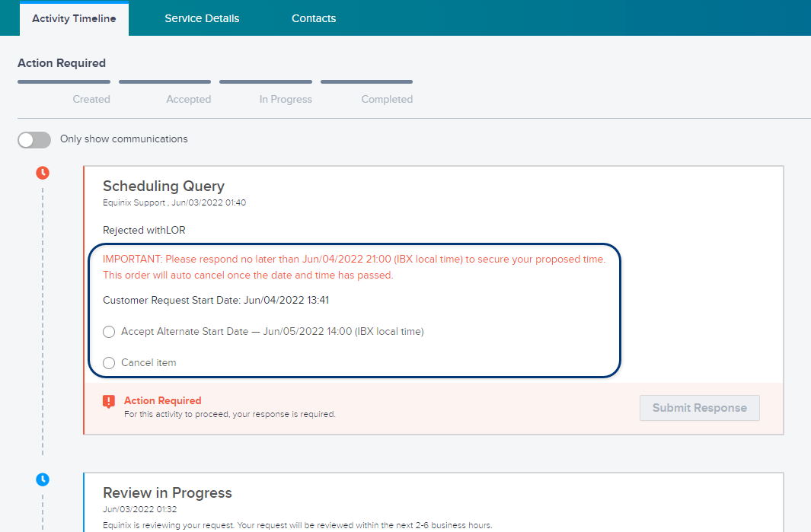Choose the Cancel item radio button
The width and height of the screenshot is (811, 532).
[109, 363]
